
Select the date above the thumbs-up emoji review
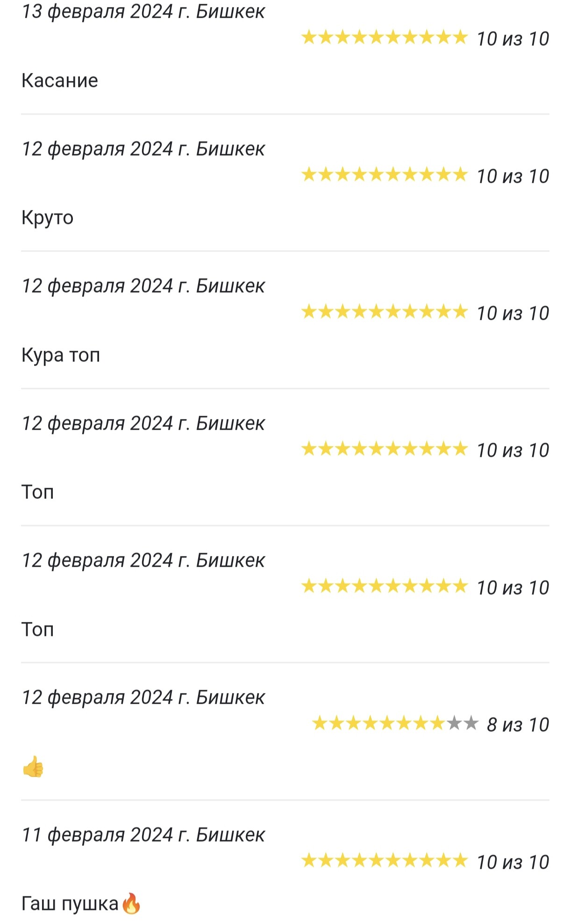(x=143, y=697)
